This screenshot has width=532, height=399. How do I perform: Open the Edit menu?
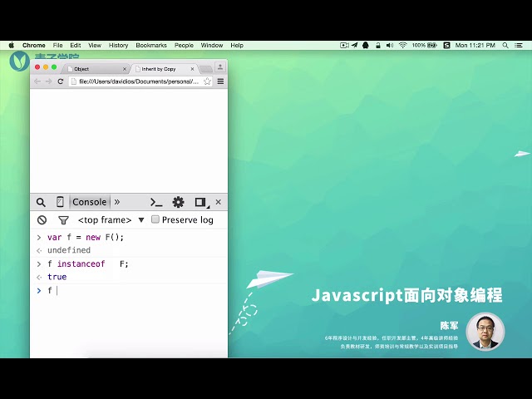76,45
